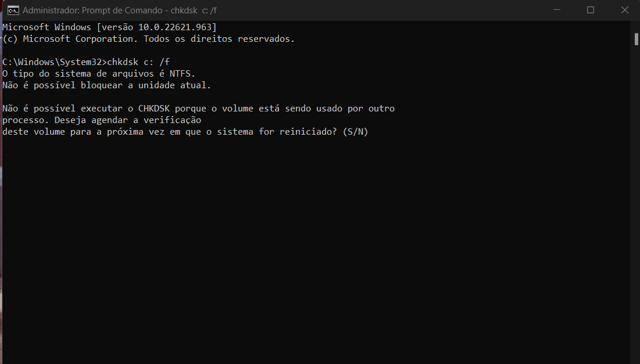Image resolution: width=640 pixels, height=364 pixels.
Task: Click the word 'CHKDSK' in the error message
Action: [x=154, y=109]
